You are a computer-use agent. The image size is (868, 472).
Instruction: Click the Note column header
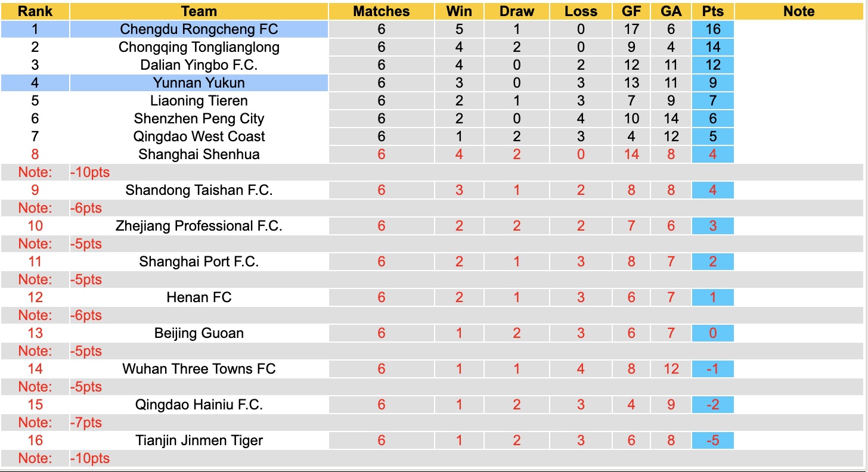[x=799, y=11]
